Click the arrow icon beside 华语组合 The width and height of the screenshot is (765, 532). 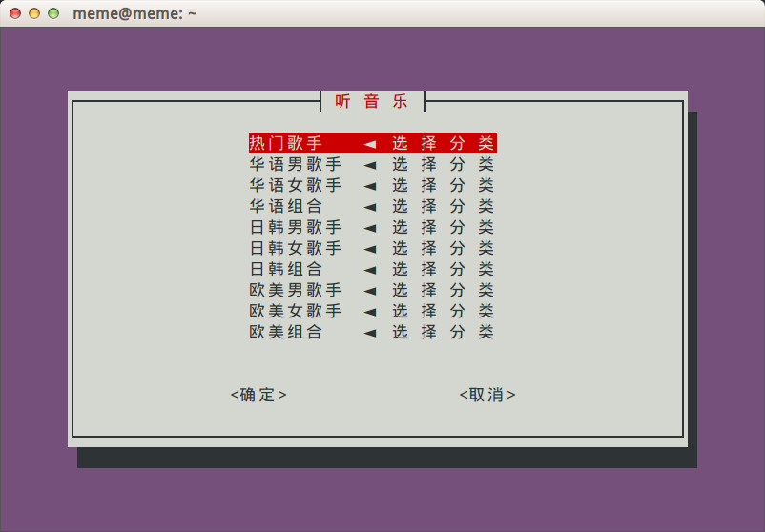pyautogui.click(x=370, y=207)
